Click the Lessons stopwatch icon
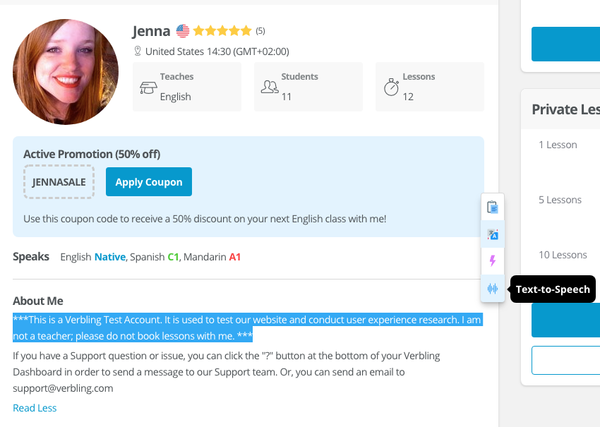The width and height of the screenshot is (600, 427). coord(391,87)
